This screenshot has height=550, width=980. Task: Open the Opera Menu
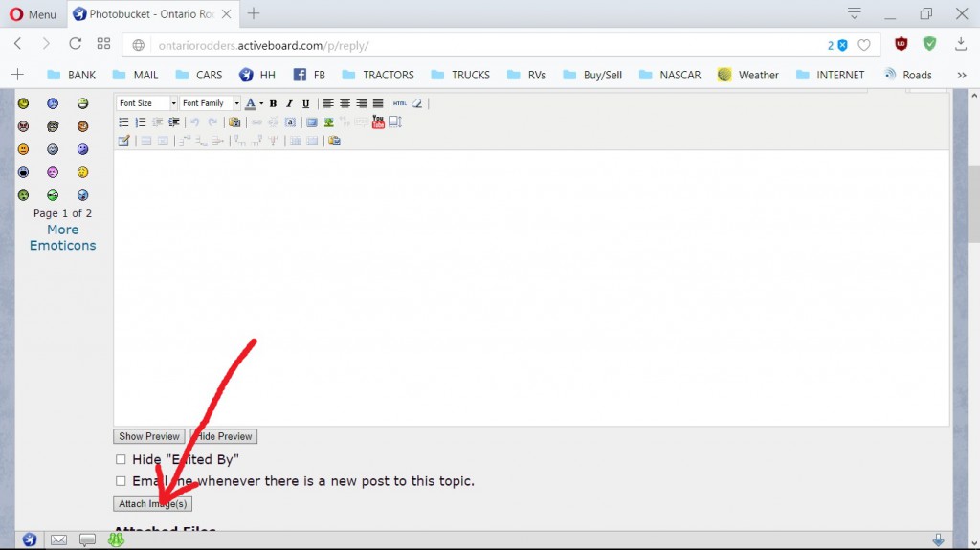click(x=33, y=14)
